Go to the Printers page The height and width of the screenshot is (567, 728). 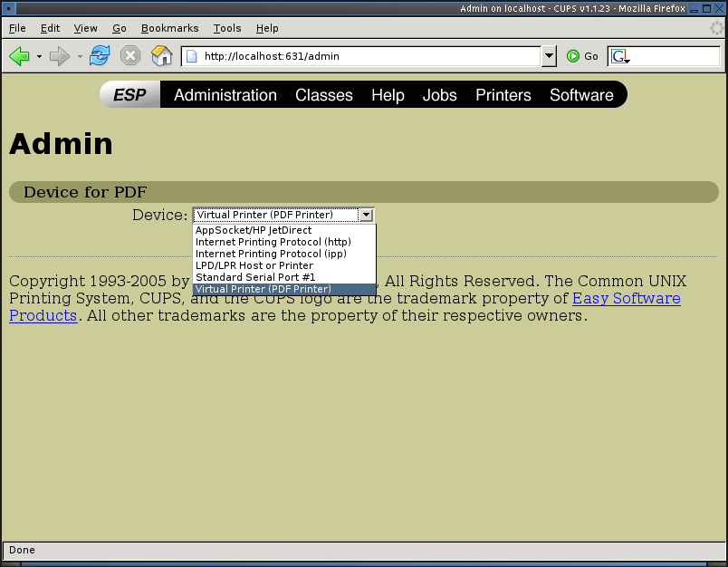[x=503, y=95]
